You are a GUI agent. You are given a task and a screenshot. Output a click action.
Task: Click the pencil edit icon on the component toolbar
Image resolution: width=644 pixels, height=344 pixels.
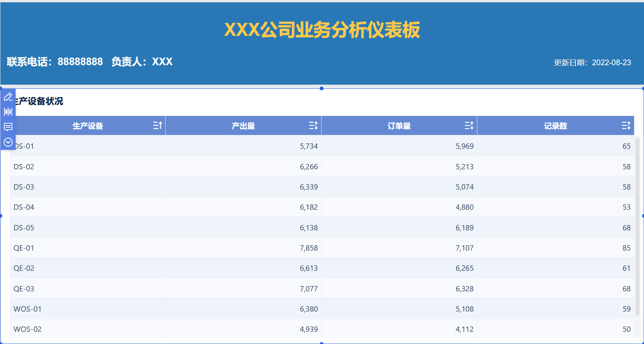(8, 97)
